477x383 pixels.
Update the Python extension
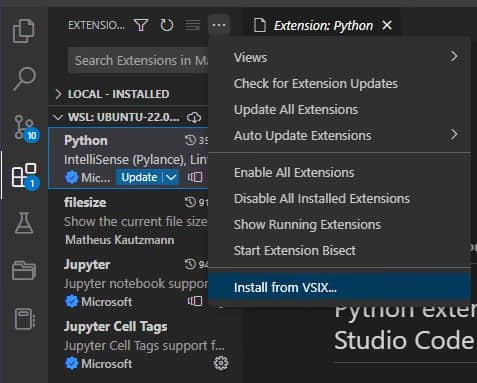[x=139, y=177]
